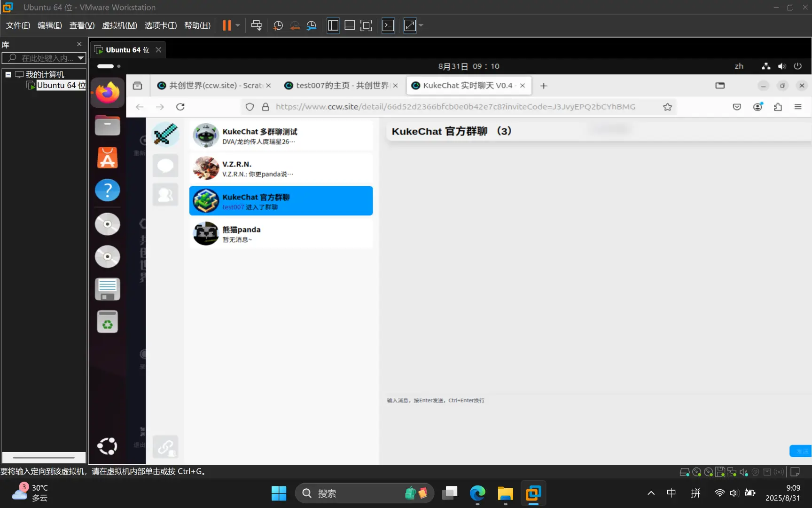Image resolution: width=812 pixels, height=508 pixels.
Task: Open the floppy disk drive dock icon
Action: 108,289
